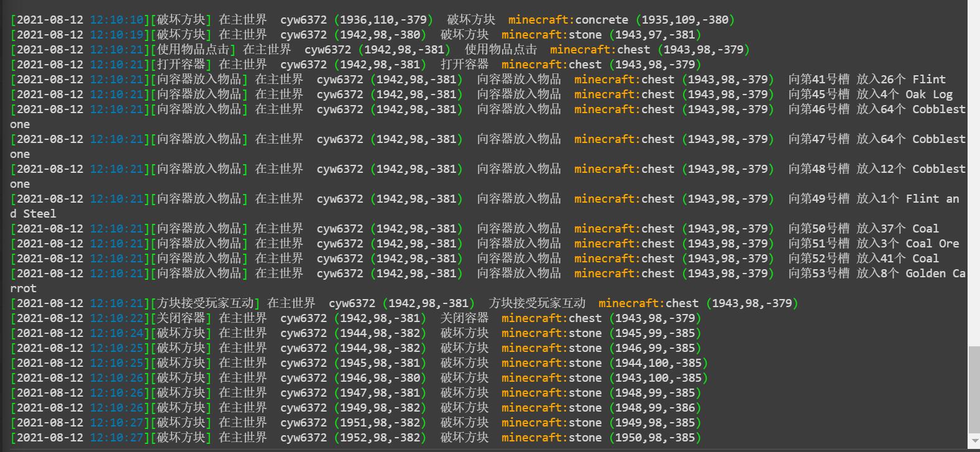Select the text "放入37个 Coal"
Image resolution: width=980 pixels, height=452 pixels.
897,229
